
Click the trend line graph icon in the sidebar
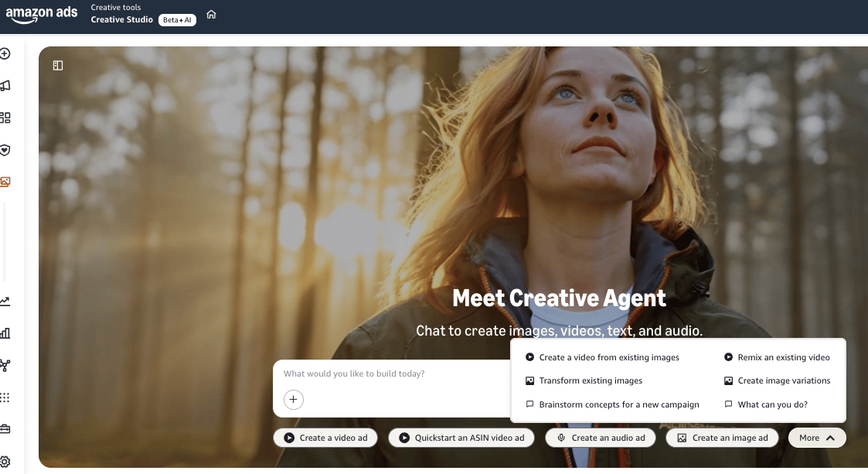pyautogui.click(x=5, y=301)
